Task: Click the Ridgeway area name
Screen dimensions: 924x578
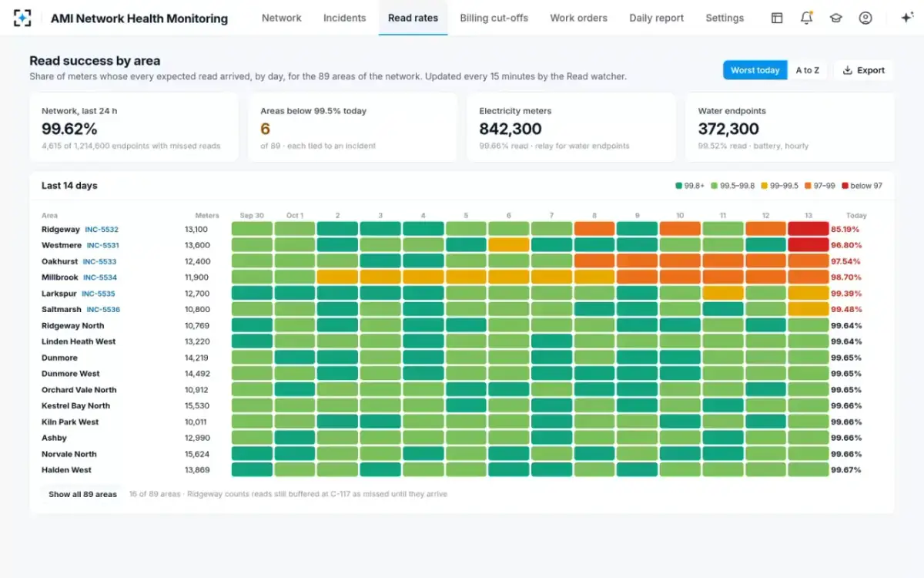Action: point(61,230)
